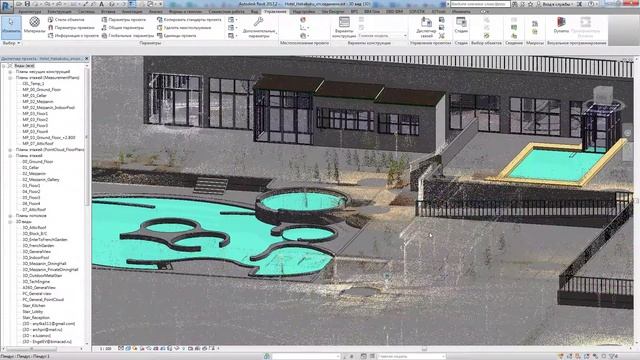Viewport: 640px width, 360px height.
Task: Switch to the Site Designer tab
Action: tap(333, 12)
